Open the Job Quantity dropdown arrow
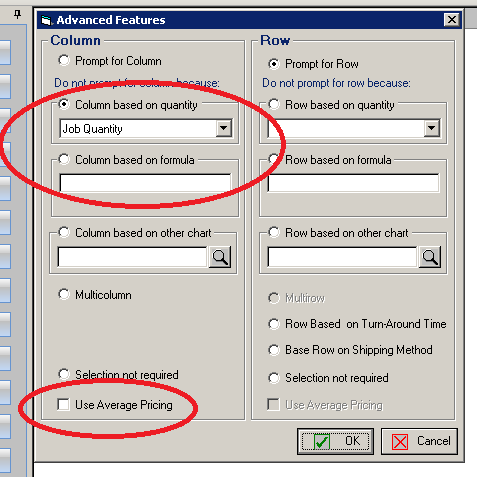477x477 pixels. (x=223, y=128)
